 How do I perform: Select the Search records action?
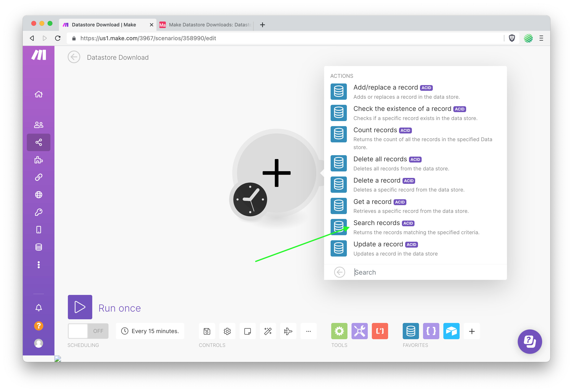pyautogui.click(x=377, y=223)
